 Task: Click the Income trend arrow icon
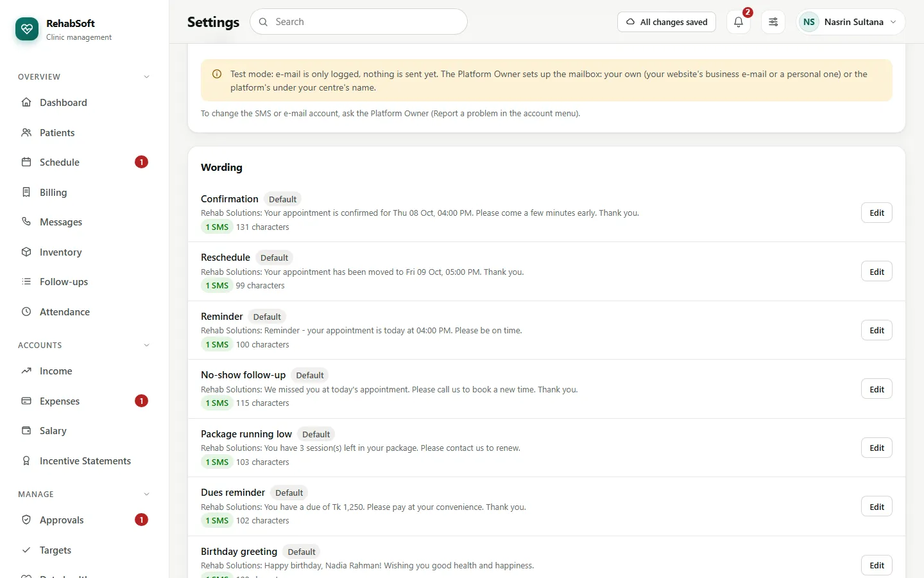26,371
